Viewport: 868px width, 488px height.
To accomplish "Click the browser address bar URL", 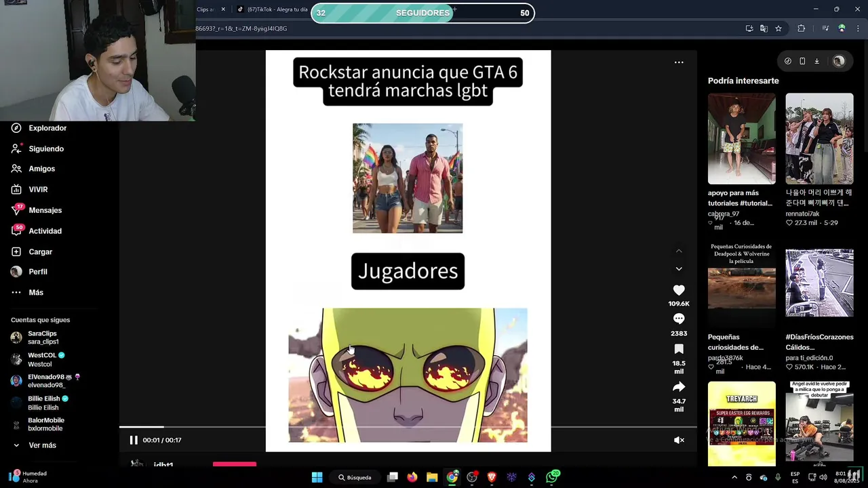I will pos(241,28).
